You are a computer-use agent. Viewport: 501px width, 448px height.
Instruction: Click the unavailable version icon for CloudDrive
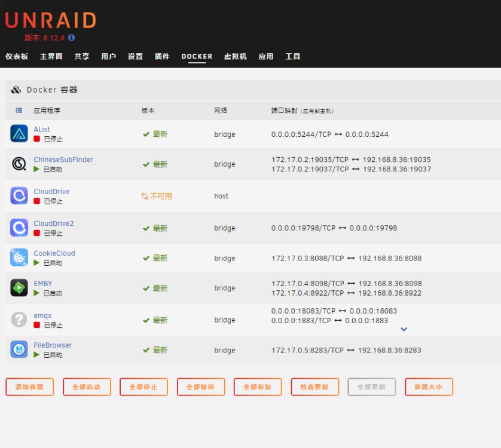pyautogui.click(x=145, y=196)
